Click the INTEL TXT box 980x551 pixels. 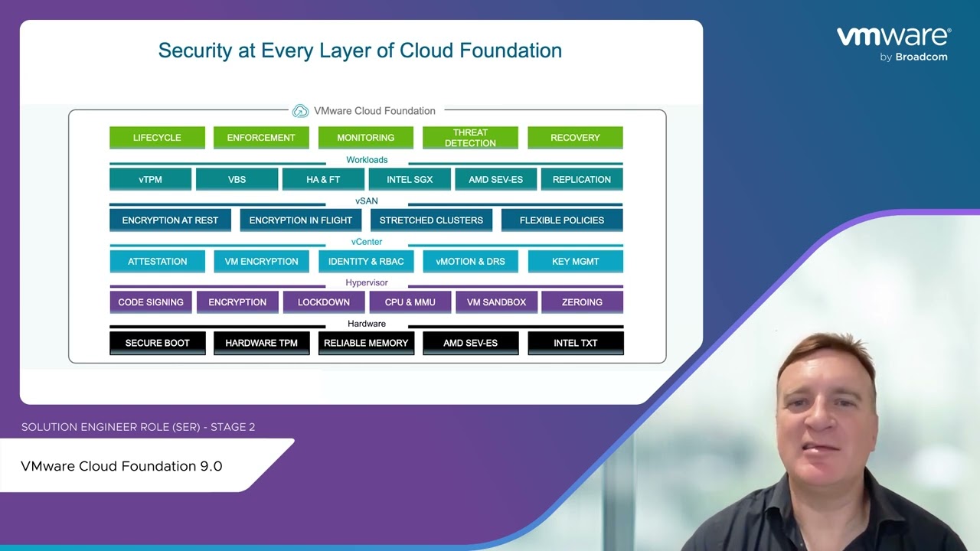(575, 343)
